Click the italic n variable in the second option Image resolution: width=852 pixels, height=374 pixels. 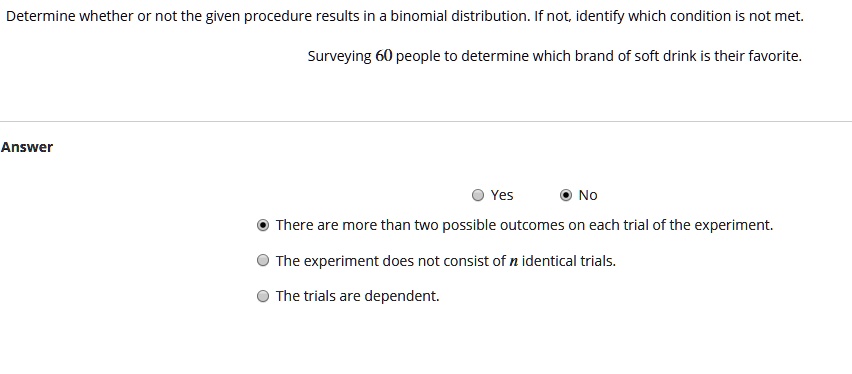[x=513, y=261]
